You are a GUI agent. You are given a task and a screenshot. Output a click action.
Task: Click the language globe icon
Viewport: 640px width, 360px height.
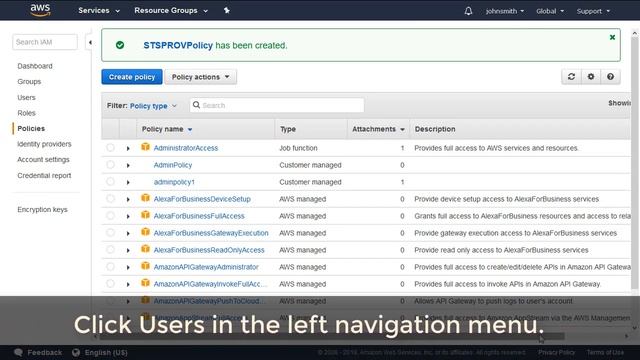tap(76, 352)
